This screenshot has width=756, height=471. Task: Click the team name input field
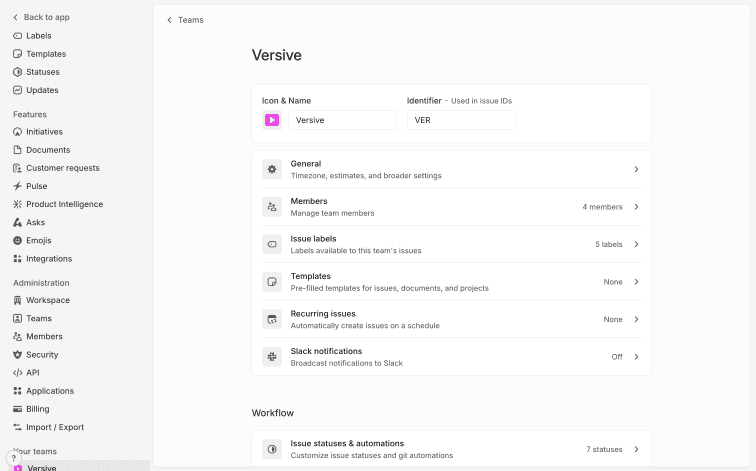pyautogui.click(x=342, y=120)
